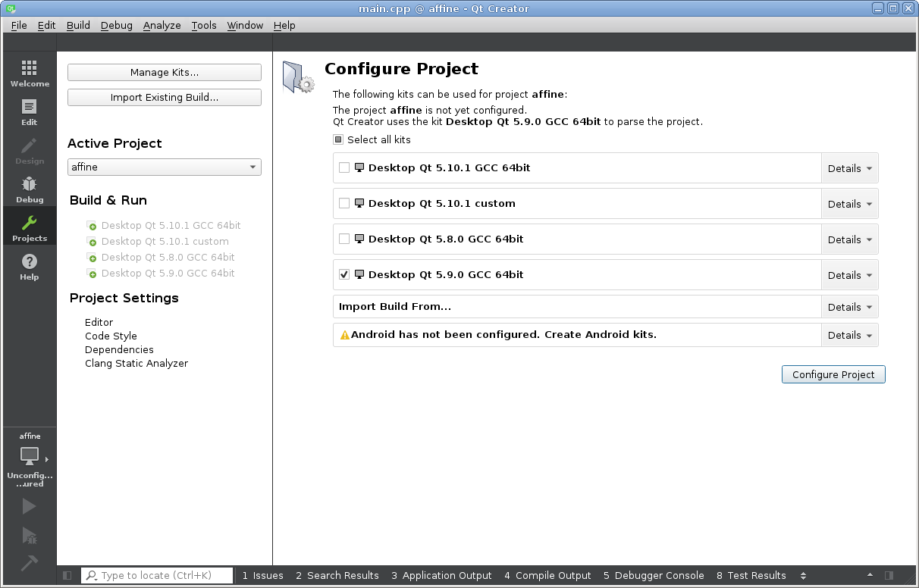Expand Details for Desktop Qt 5.10.1 GCC 64bit

click(849, 168)
